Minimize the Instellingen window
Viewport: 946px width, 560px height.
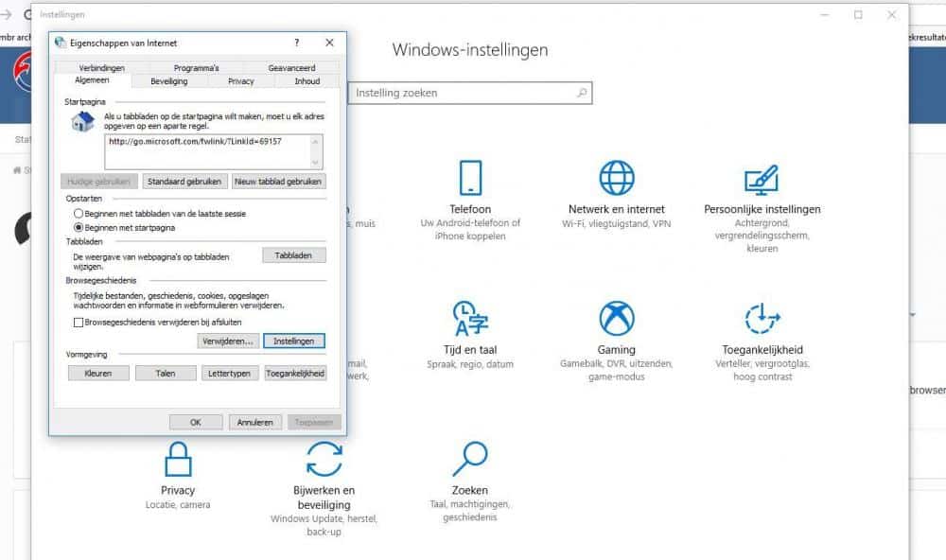pos(825,14)
